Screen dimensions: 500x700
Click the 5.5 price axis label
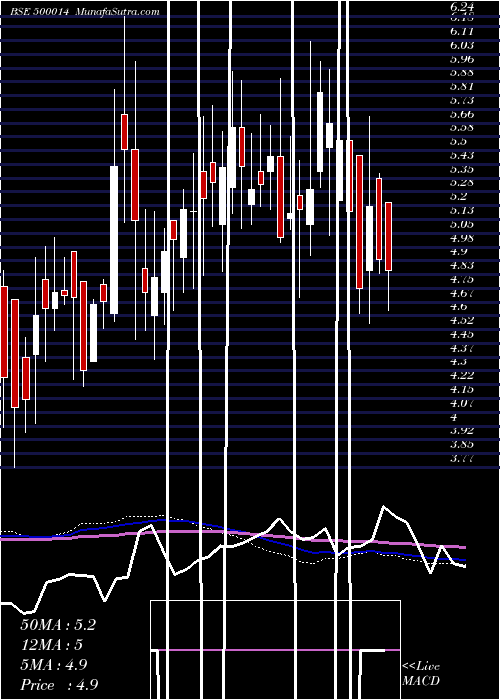point(458,142)
